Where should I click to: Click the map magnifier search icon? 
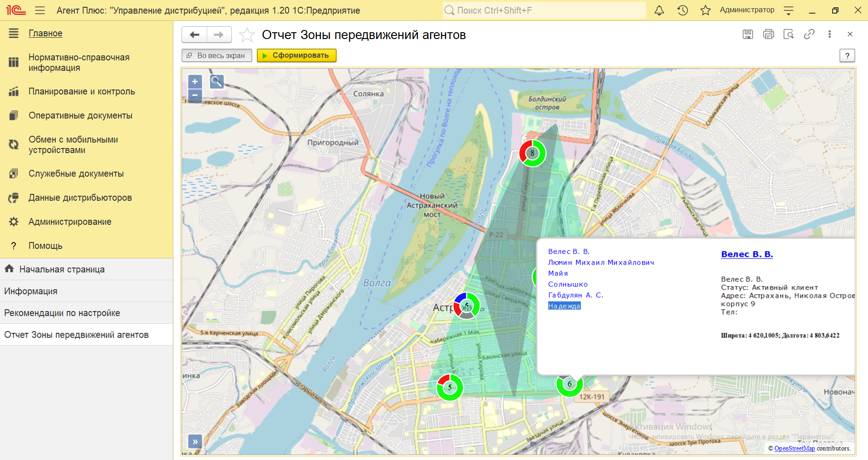[216, 82]
